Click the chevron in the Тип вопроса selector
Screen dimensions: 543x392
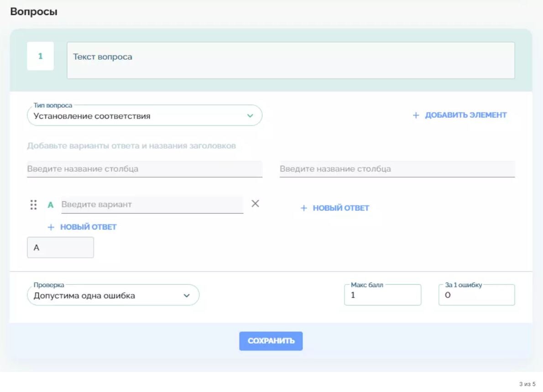pyautogui.click(x=250, y=115)
